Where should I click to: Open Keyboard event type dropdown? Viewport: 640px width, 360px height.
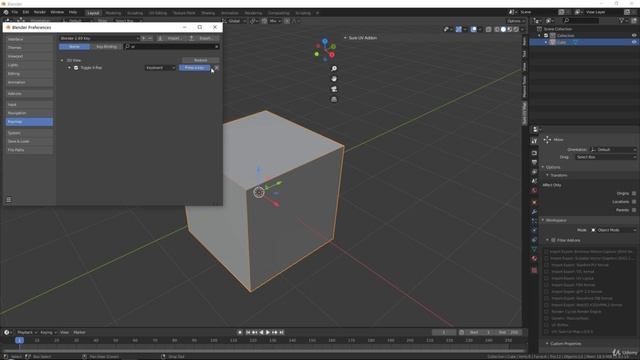point(160,68)
